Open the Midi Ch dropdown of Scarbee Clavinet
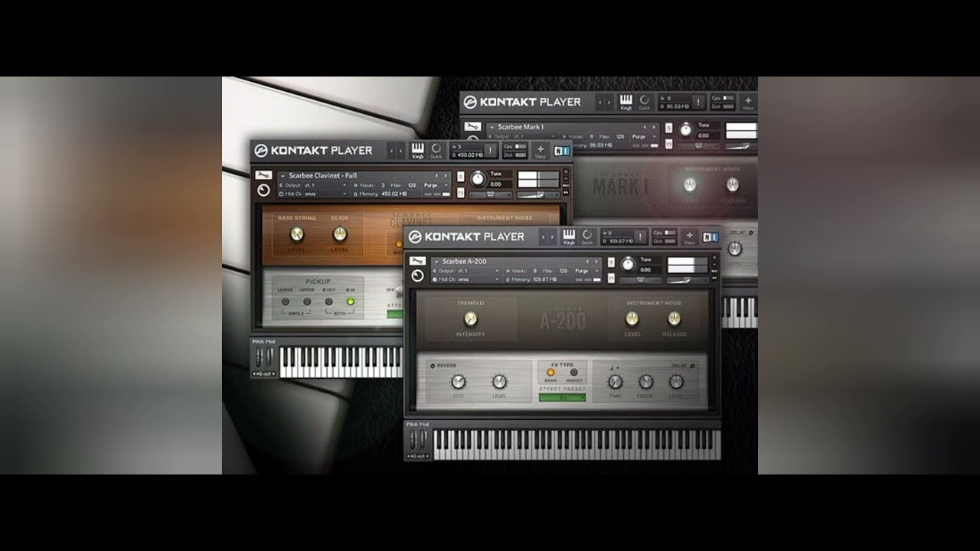Screen dimensions: 980x551 312,194
